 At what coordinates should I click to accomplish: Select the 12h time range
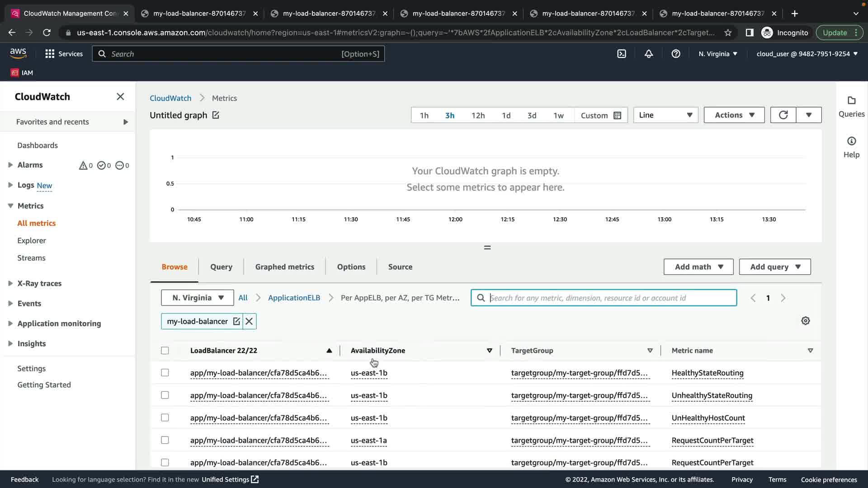click(x=478, y=116)
